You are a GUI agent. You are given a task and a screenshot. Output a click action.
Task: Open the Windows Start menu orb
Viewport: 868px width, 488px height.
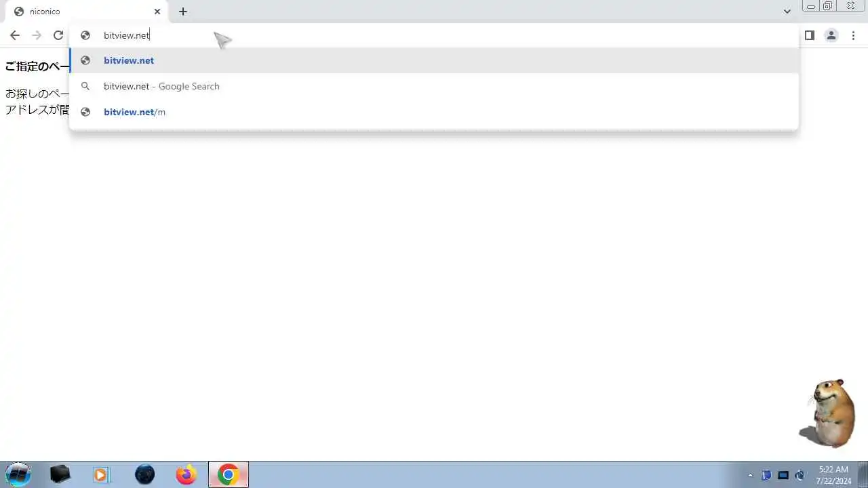click(x=18, y=474)
